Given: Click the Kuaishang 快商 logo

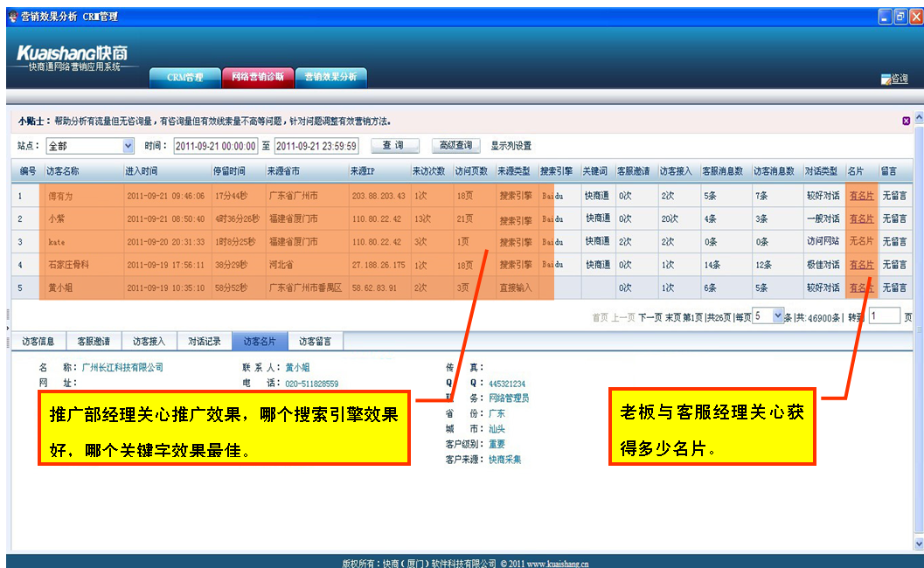Looking at the screenshot, I should pos(72,54).
